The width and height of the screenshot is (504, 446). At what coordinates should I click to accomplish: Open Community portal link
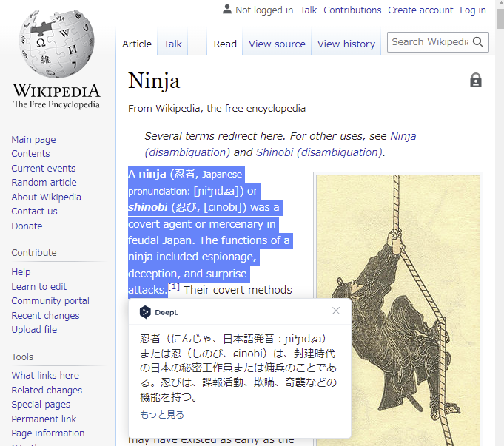(50, 301)
